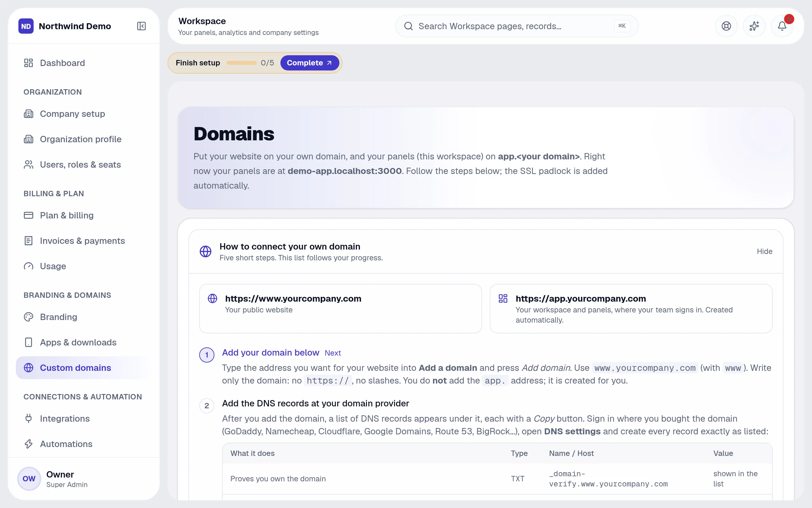This screenshot has width=812, height=508.
Task: Click Add your domain below step title
Action: coord(271,352)
